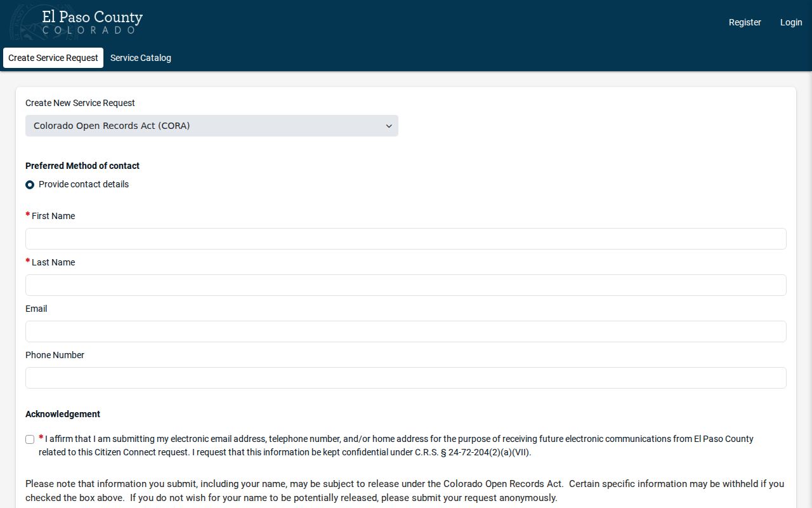Click the Create New Service Request label

pos(80,103)
